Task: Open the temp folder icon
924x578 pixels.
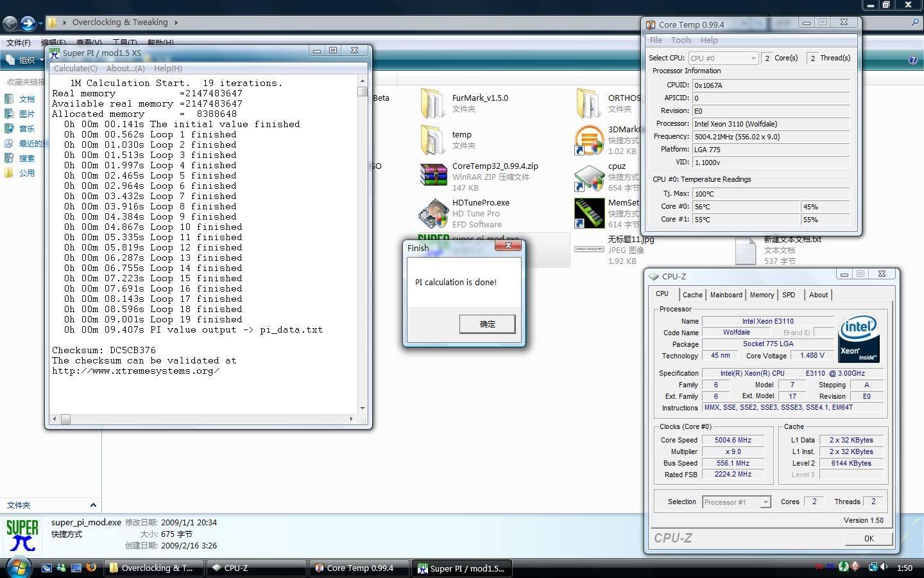Action: pyautogui.click(x=432, y=140)
